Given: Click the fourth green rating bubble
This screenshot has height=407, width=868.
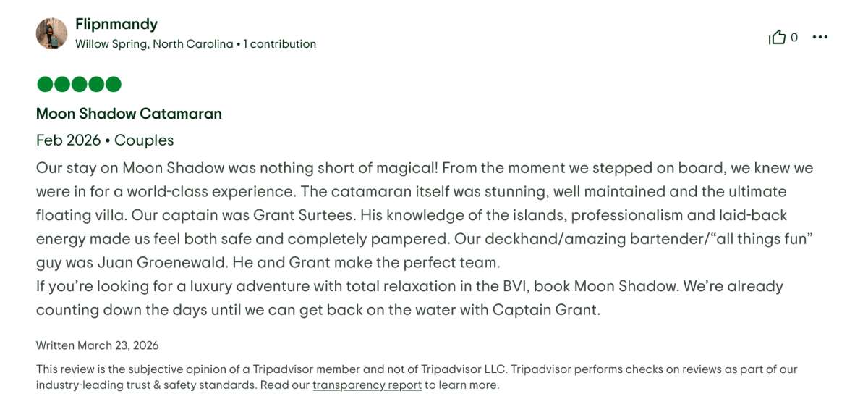Looking at the screenshot, I should 96,85.
